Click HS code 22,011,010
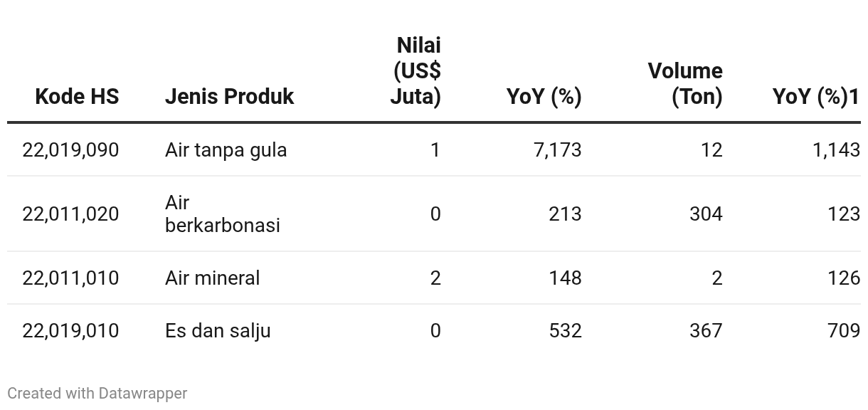This screenshot has width=868, height=410. click(70, 278)
